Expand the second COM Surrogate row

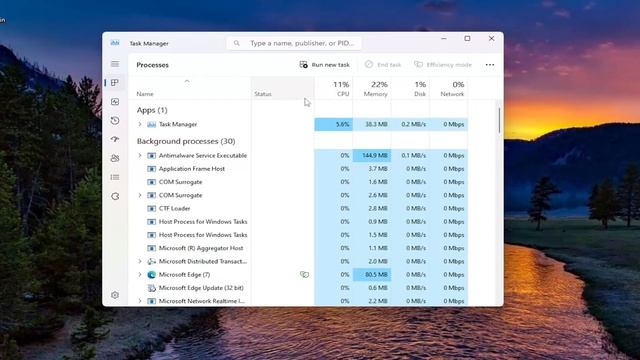pyautogui.click(x=140, y=195)
